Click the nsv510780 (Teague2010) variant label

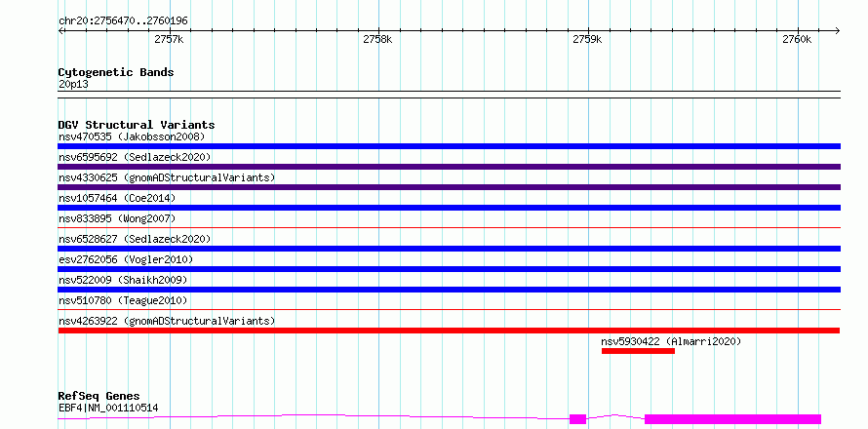[x=123, y=300]
